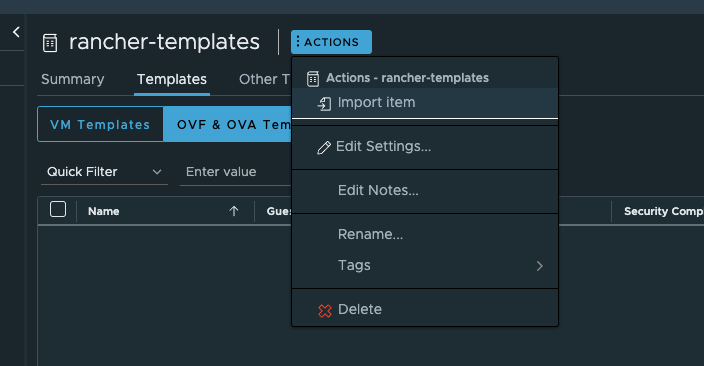Expand the Tags submenu chevron
Screen dimensions: 704x366
539,266
